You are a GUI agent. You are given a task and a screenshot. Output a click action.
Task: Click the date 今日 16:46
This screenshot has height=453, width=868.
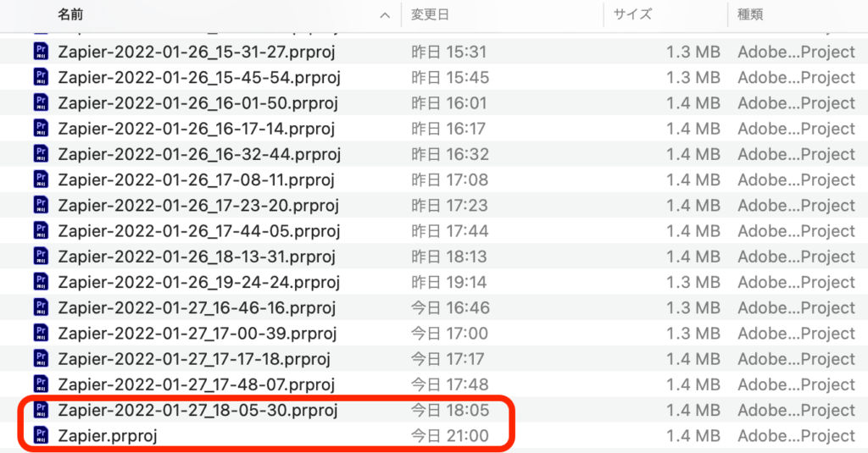[451, 307]
